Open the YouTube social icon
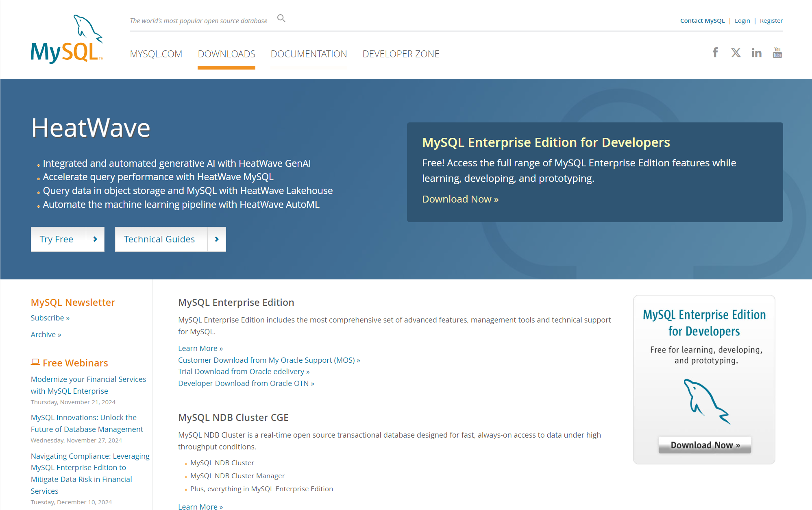This screenshot has width=812, height=510. pos(777,53)
